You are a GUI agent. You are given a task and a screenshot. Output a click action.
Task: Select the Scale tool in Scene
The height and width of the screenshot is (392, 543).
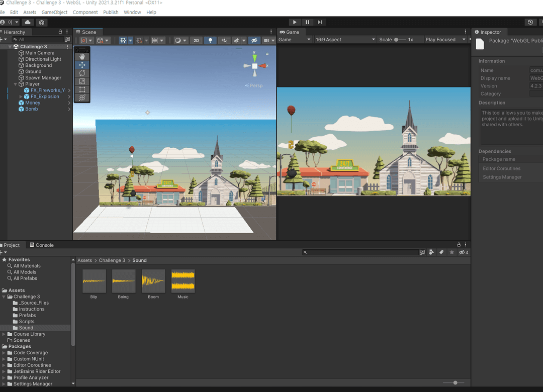(82, 81)
